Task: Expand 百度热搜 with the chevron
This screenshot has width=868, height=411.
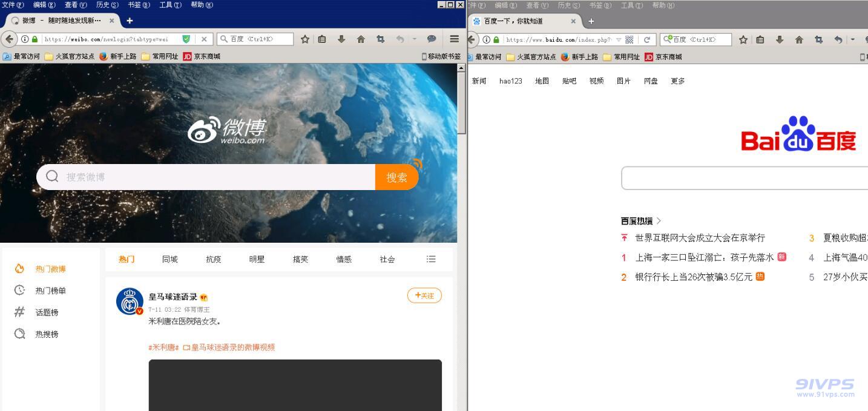Action: pyautogui.click(x=659, y=221)
